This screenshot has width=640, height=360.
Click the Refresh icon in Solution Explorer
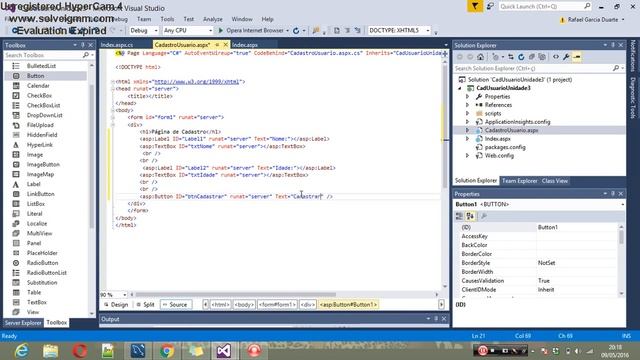click(x=521, y=57)
